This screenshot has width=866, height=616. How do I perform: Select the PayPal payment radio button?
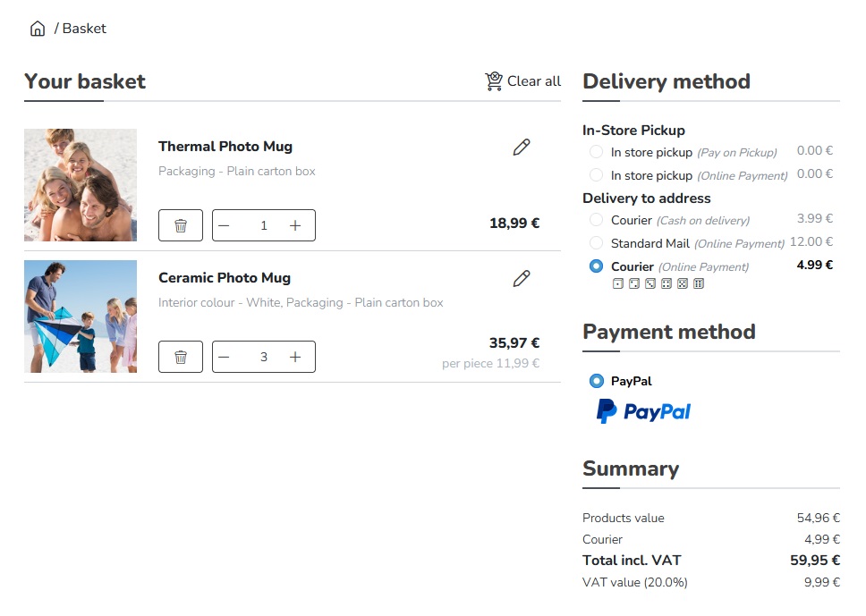tap(597, 381)
